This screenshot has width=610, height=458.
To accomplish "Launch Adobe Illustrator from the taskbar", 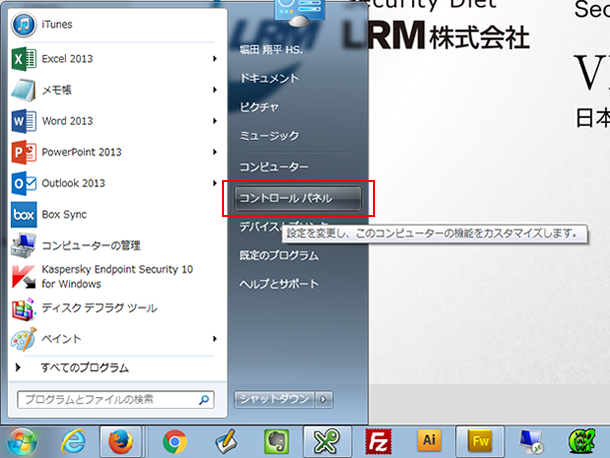I will pos(429,440).
